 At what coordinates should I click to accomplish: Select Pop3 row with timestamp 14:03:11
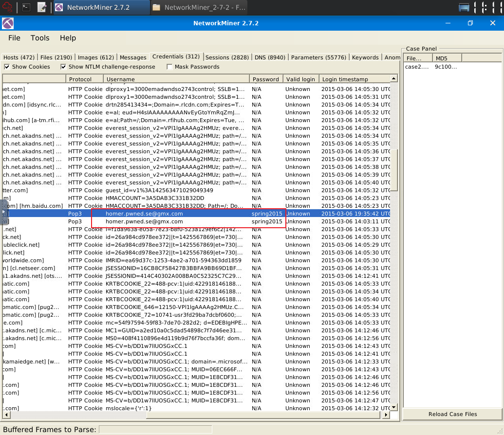click(x=196, y=221)
